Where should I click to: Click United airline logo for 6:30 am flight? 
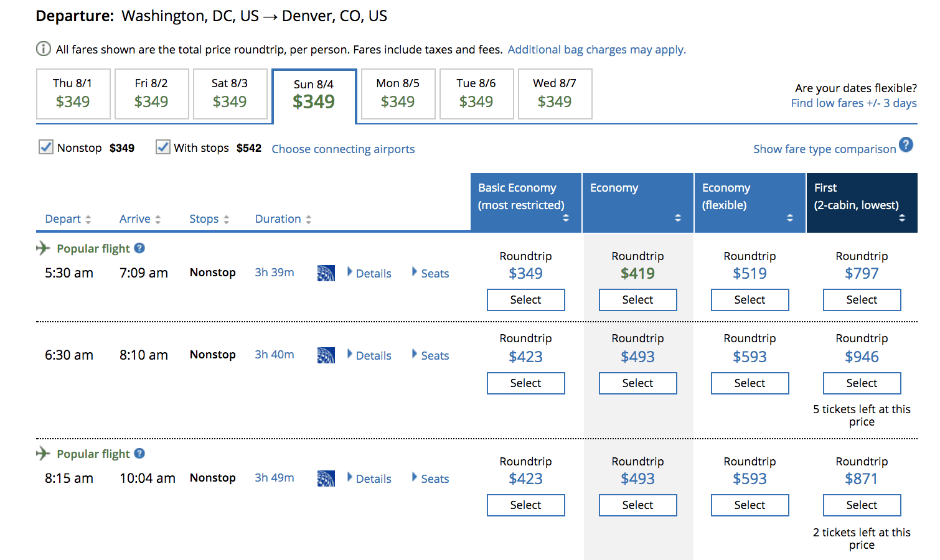pos(326,355)
